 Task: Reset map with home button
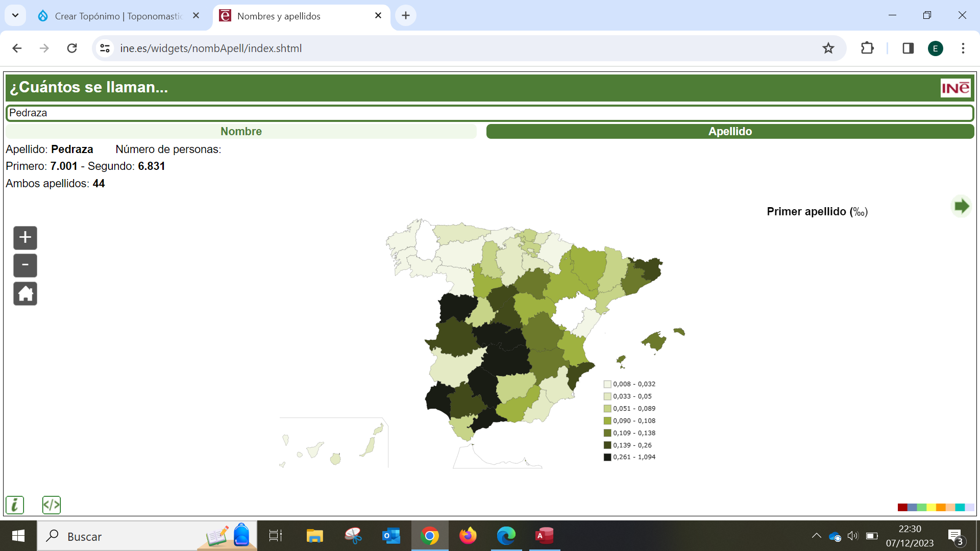click(x=25, y=294)
